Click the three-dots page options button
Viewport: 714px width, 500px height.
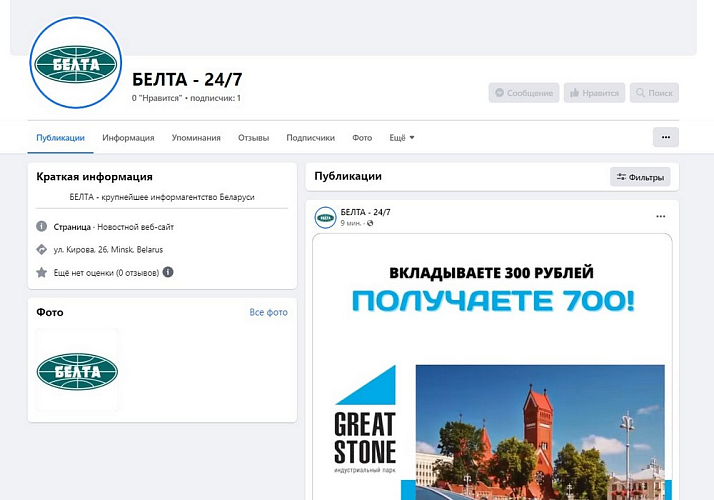pyautogui.click(x=665, y=137)
